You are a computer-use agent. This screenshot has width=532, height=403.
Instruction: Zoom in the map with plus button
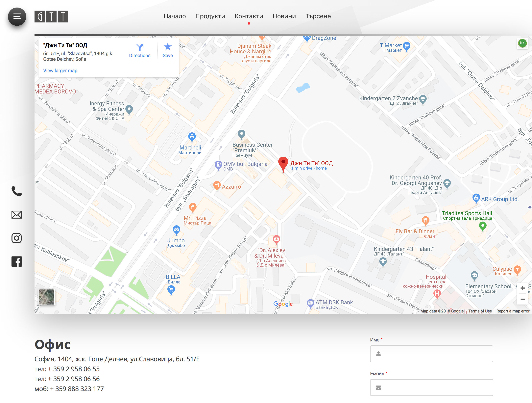click(522, 288)
